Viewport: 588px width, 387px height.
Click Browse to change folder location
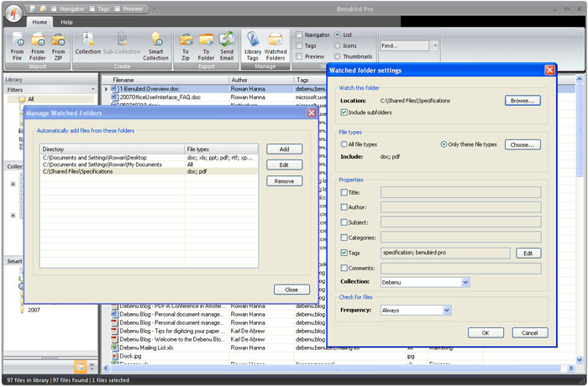[522, 101]
